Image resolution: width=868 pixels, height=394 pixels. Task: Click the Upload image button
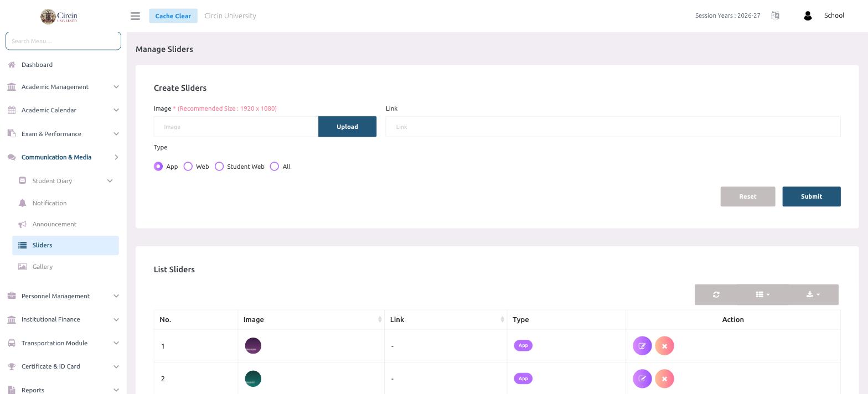pos(347,127)
